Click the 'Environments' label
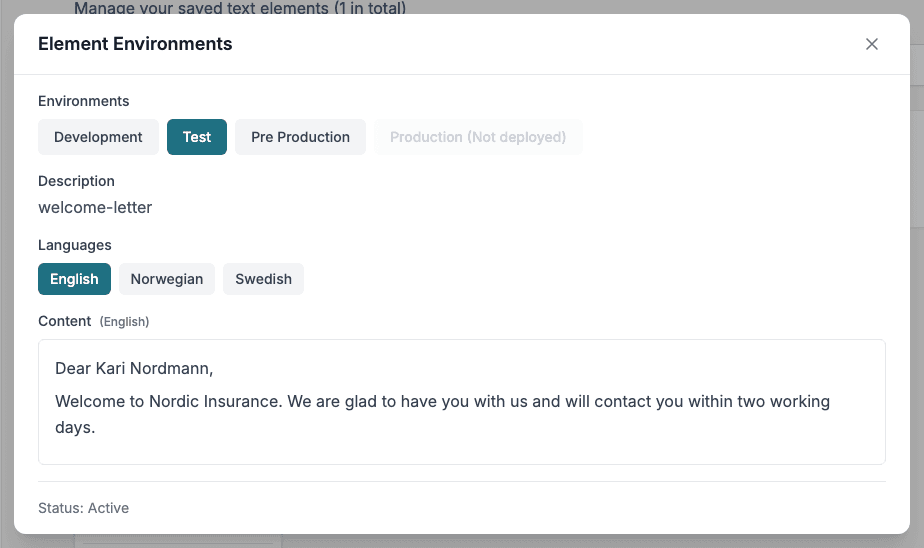The image size is (924, 548). (x=84, y=101)
